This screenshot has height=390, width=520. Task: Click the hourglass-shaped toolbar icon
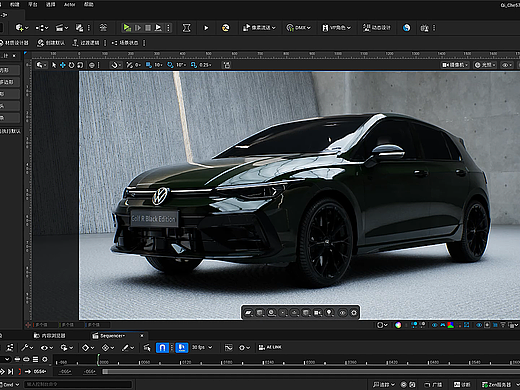[187, 28]
